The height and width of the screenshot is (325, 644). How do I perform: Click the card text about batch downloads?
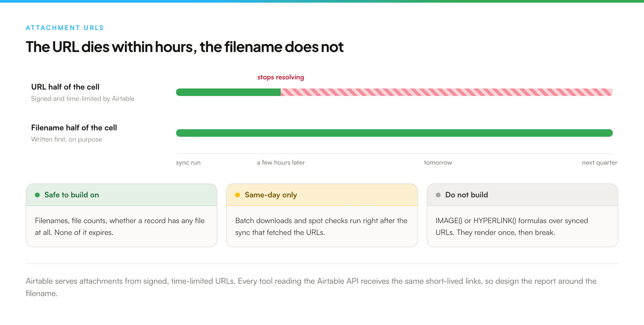[x=321, y=226]
